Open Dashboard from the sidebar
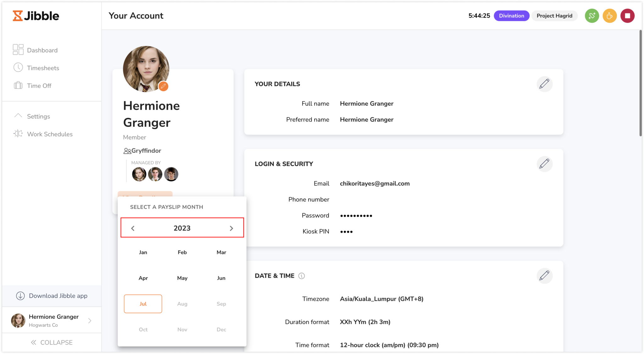Viewport: 644px width, 354px height. click(x=42, y=50)
